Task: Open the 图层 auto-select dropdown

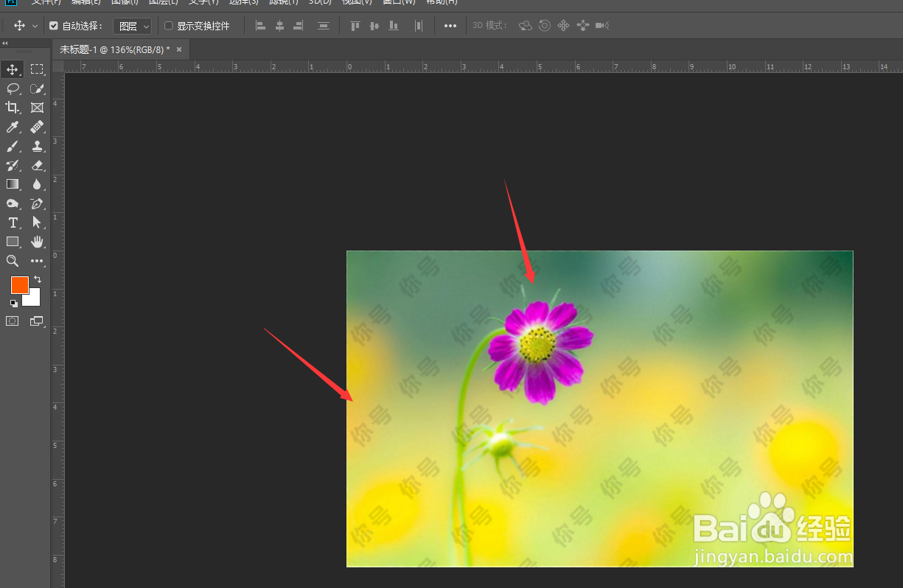Action: (132, 26)
